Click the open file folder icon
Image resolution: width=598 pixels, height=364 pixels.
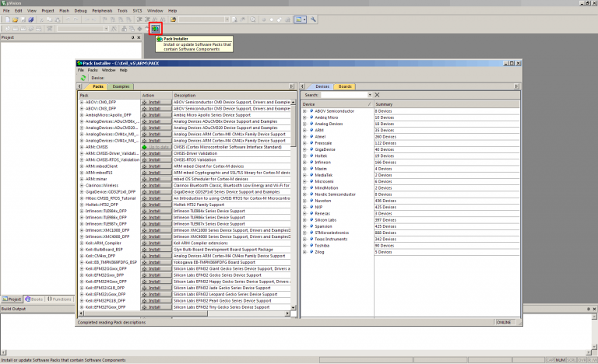(16, 19)
